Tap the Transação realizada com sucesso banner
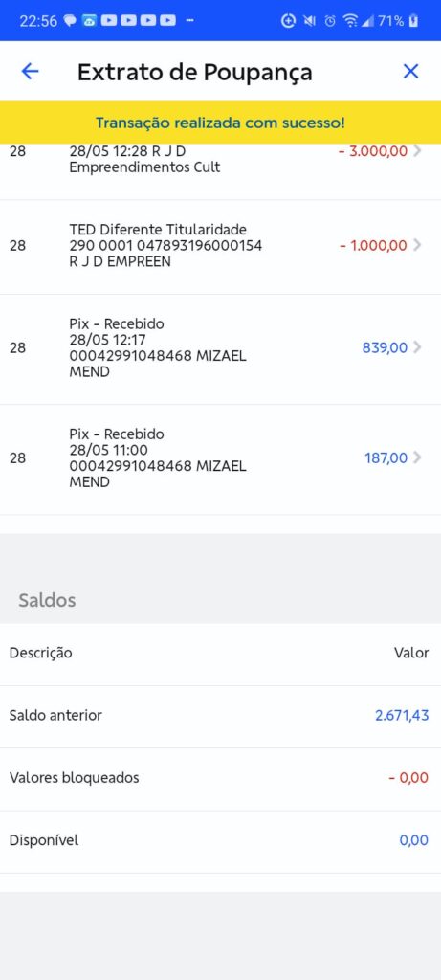 220,122
